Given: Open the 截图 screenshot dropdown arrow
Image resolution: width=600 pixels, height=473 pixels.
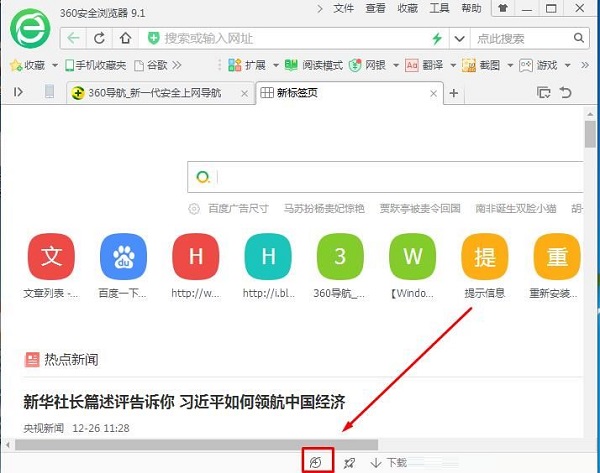Looking at the screenshot, I should pyautogui.click(x=509, y=65).
